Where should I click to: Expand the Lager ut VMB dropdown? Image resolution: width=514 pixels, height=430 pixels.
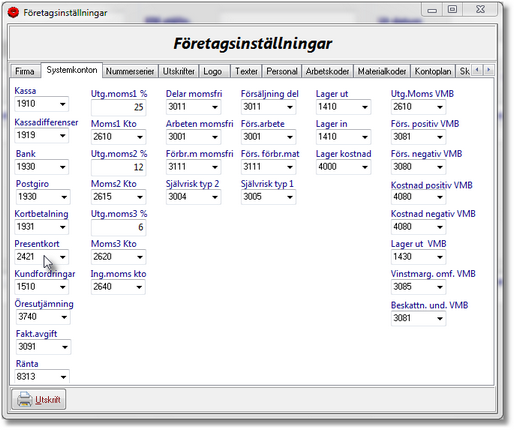pyautogui.click(x=440, y=257)
